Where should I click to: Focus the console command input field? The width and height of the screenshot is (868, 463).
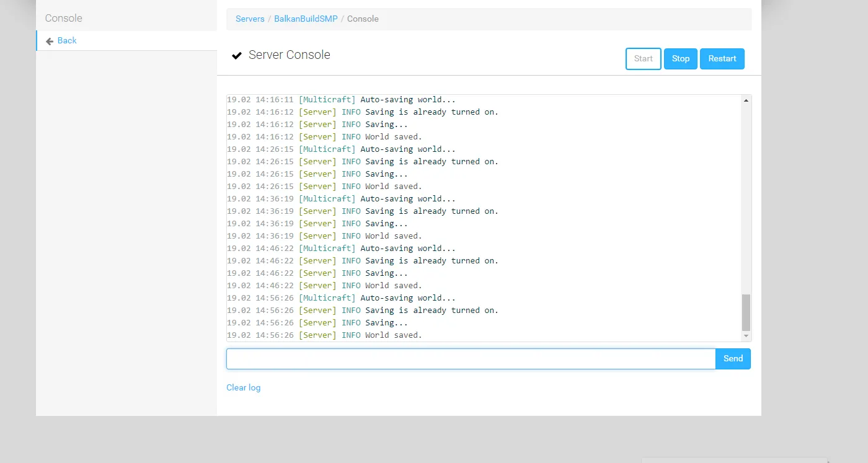tap(471, 359)
